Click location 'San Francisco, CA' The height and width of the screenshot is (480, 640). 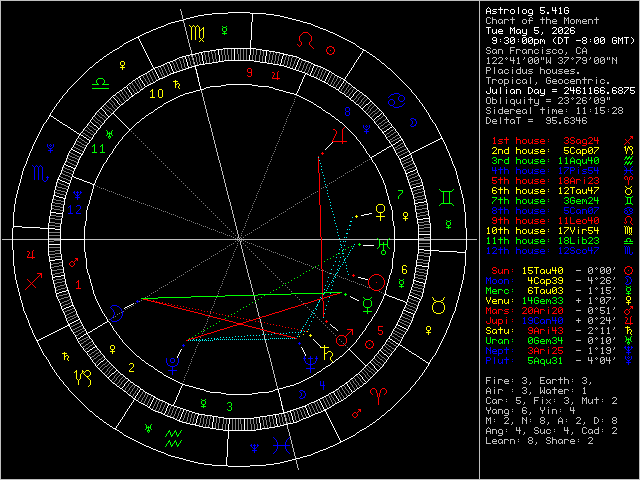pyautogui.click(x=536, y=51)
